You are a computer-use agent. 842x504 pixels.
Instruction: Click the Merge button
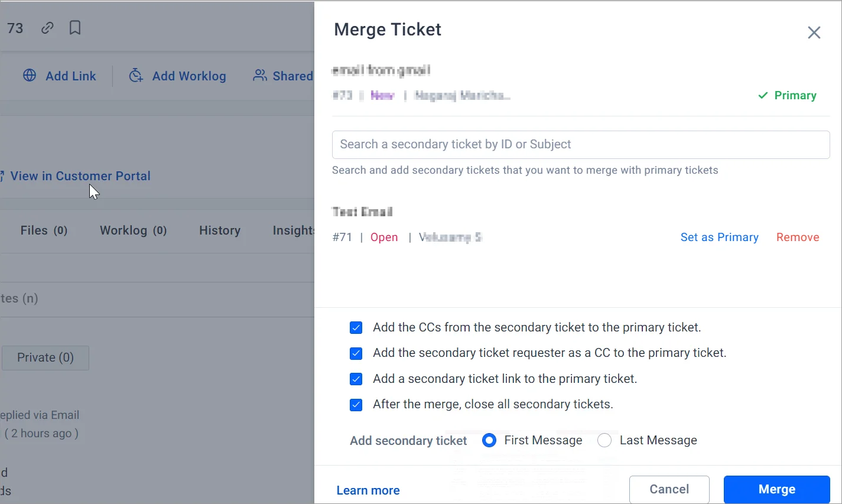(776, 489)
